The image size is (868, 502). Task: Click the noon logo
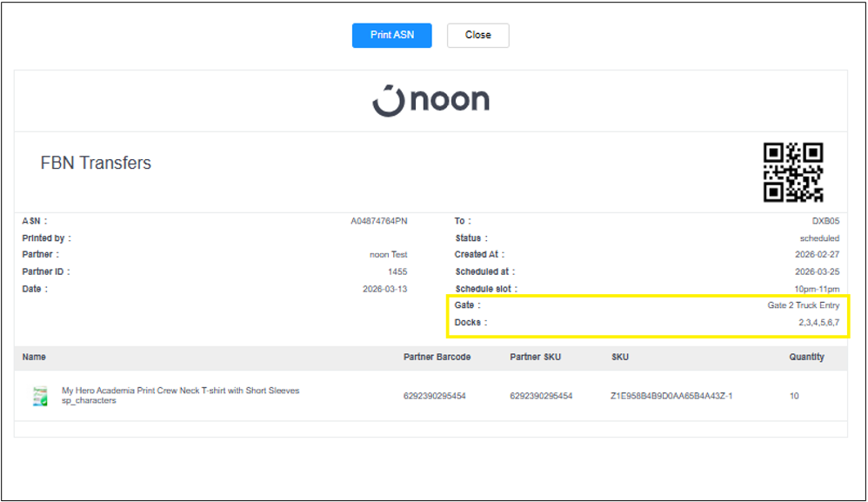[x=431, y=100]
